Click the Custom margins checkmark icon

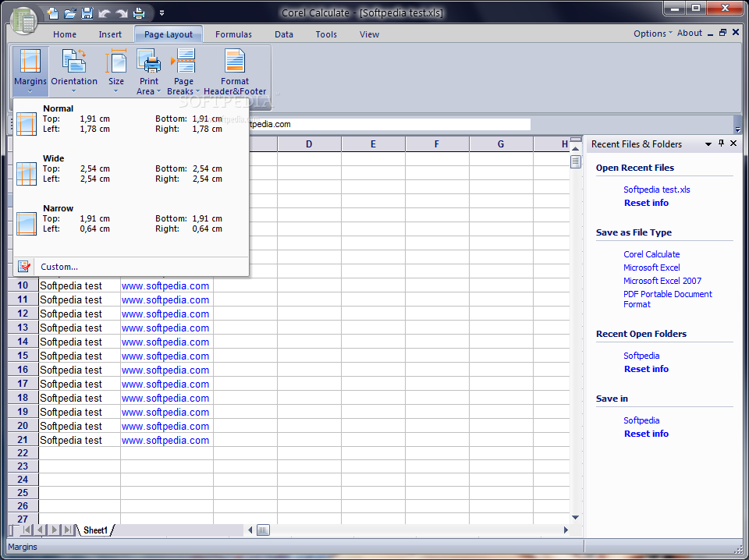point(24,267)
